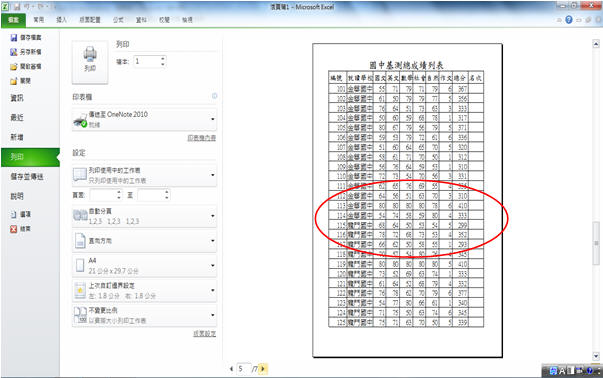Viewport: 603px width, 378px height.
Task: Go to previous preview page arrow
Action: 231,369
